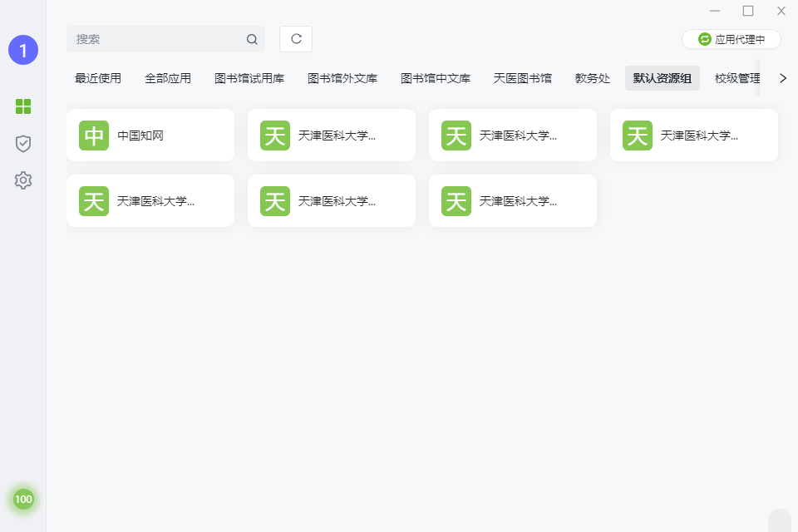The height and width of the screenshot is (532, 798).
Task: Maximize the window
Action: pos(747,11)
